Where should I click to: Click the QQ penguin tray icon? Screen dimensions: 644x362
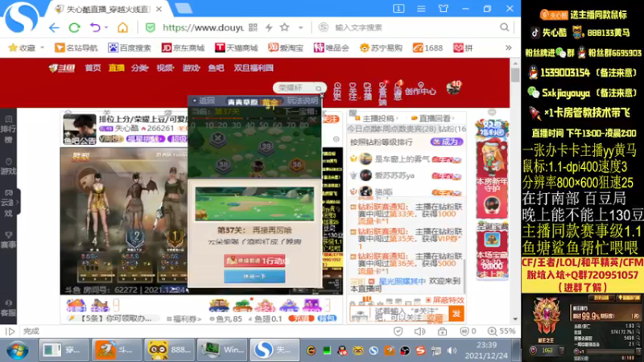[342, 351]
